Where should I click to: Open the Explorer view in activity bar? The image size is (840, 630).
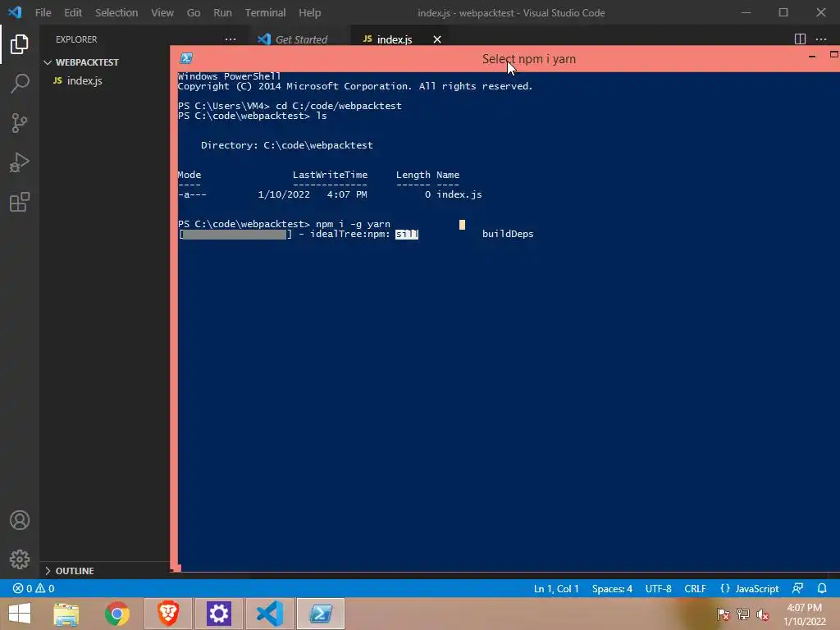click(x=20, y=44)
